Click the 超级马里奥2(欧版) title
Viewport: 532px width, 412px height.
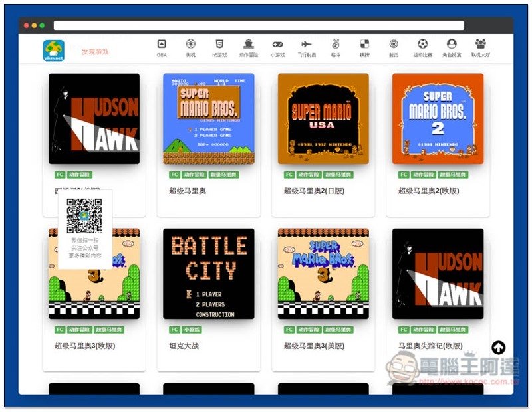429,191
